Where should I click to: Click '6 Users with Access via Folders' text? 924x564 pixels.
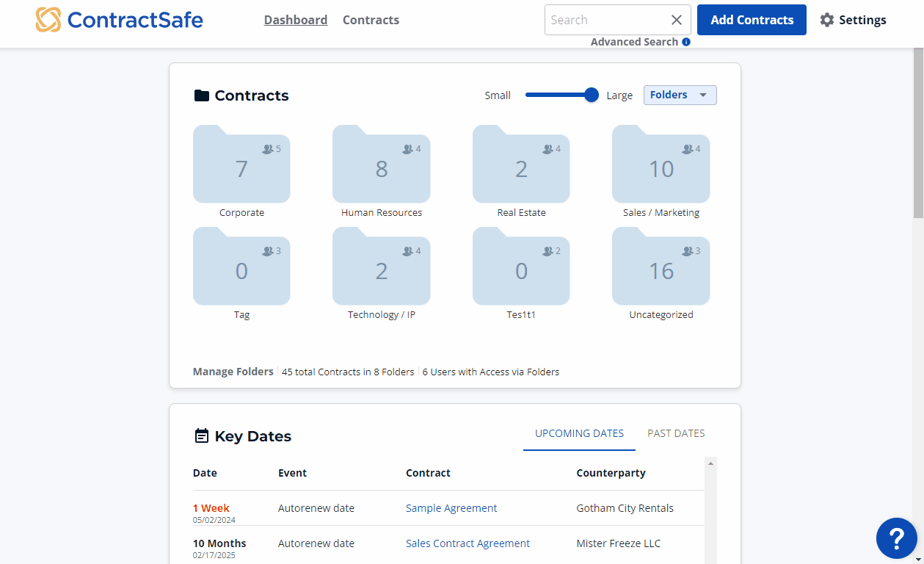click(491, 372)
